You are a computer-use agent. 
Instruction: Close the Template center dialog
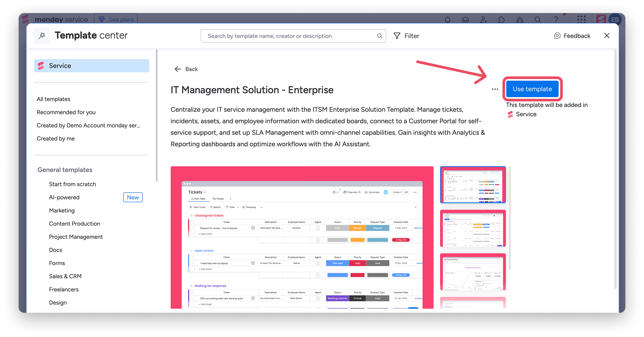coord(607,36)
